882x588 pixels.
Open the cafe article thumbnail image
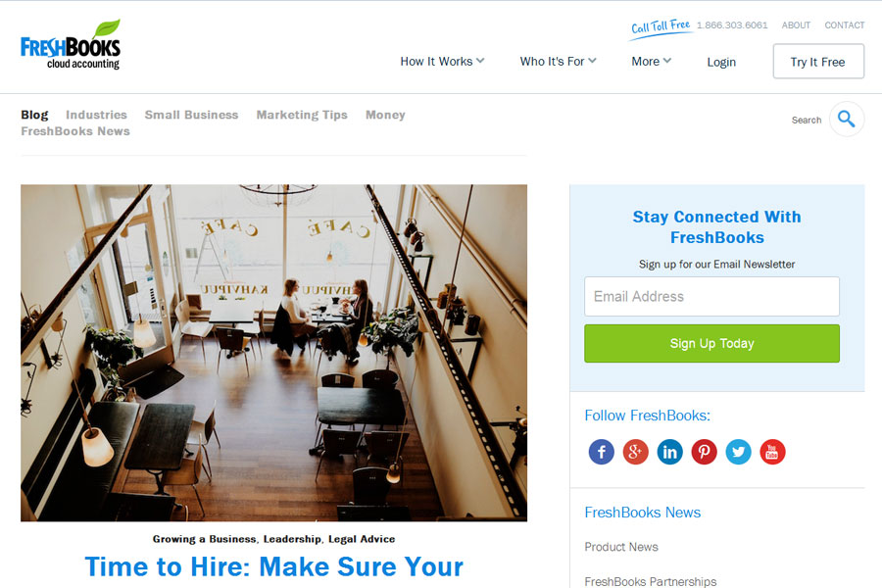click(274, 353)
